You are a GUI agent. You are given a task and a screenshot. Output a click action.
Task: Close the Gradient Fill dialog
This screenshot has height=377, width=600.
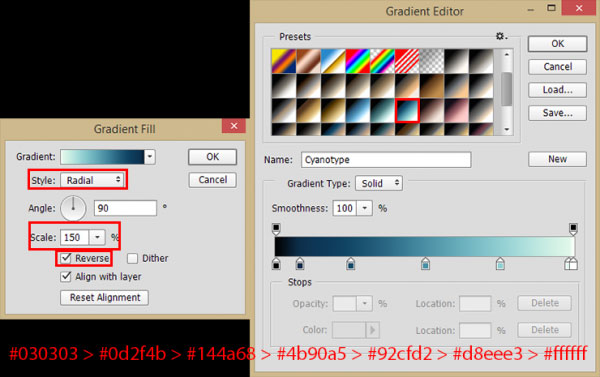click(x=234, y=126)
